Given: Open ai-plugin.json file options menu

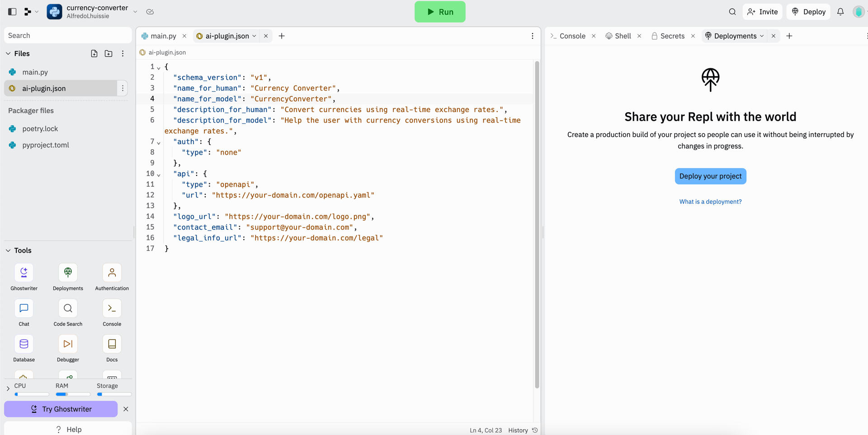Looking at the screenshot, I should click(x=123, y=88).
